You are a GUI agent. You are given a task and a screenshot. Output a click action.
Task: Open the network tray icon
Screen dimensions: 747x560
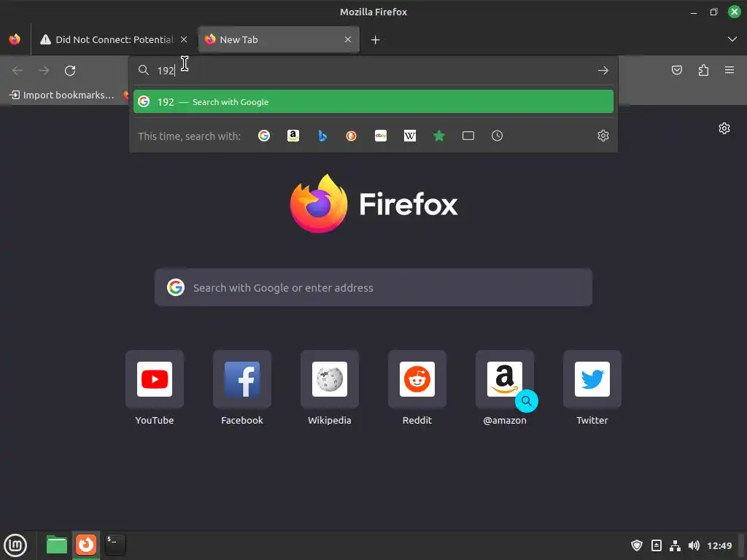675,545
